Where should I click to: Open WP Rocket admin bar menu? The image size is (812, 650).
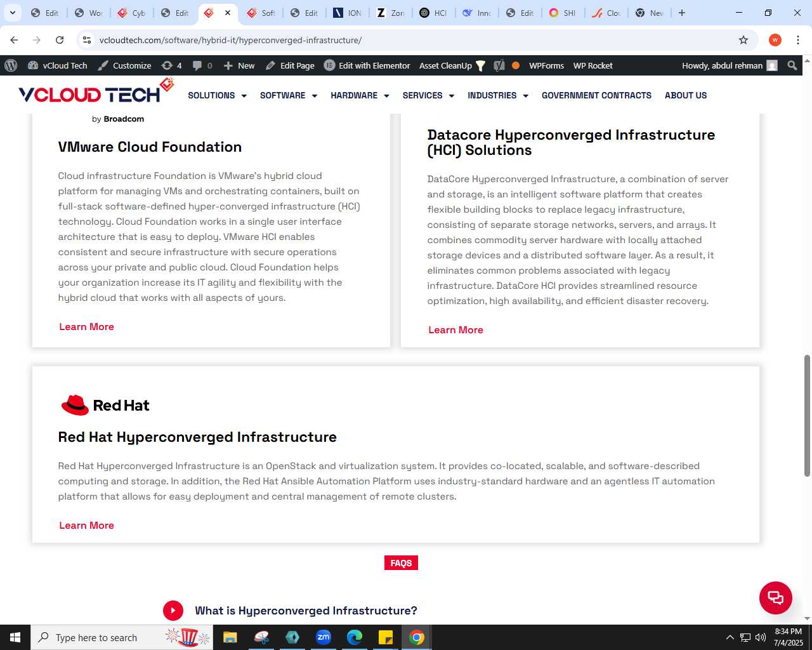(593, 65)
